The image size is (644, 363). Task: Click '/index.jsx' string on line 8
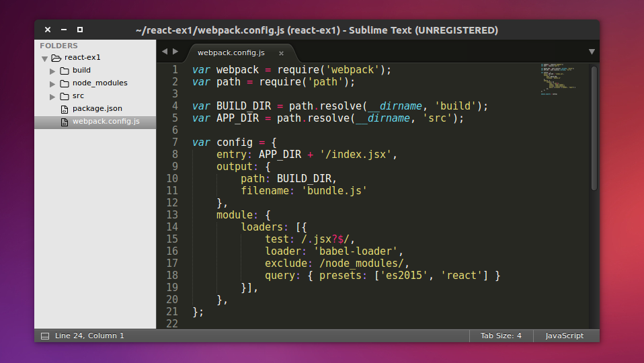point(356,155)
